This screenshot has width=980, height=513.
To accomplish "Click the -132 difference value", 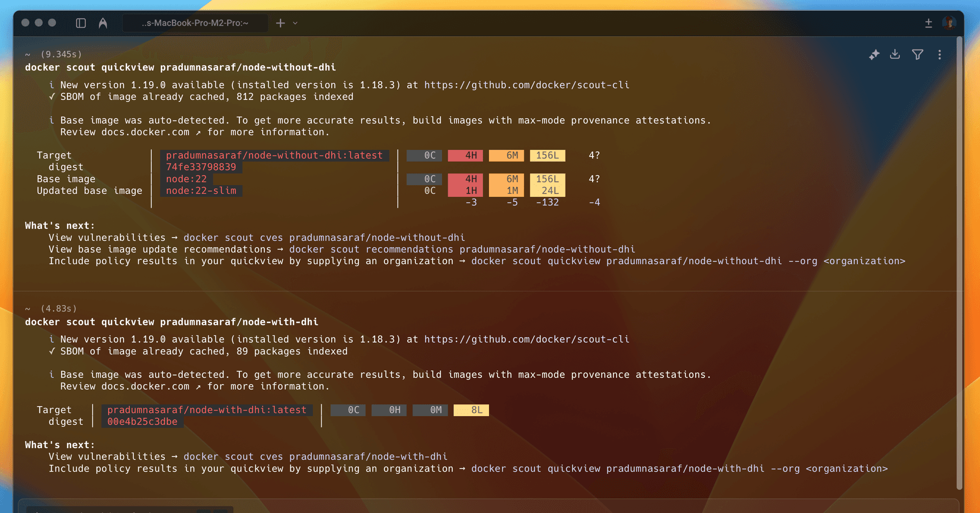I will click(548, 202).
